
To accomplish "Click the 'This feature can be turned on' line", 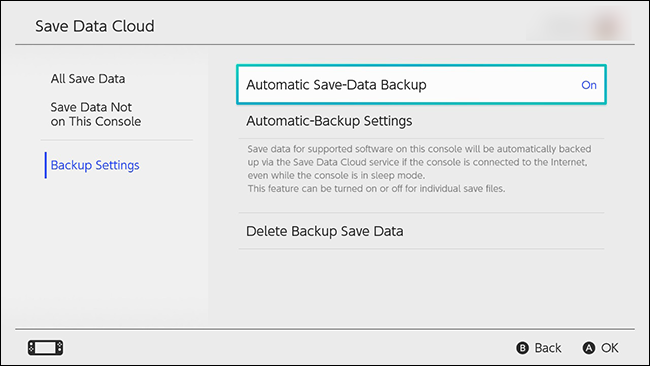I will click(x=376, y=189).
